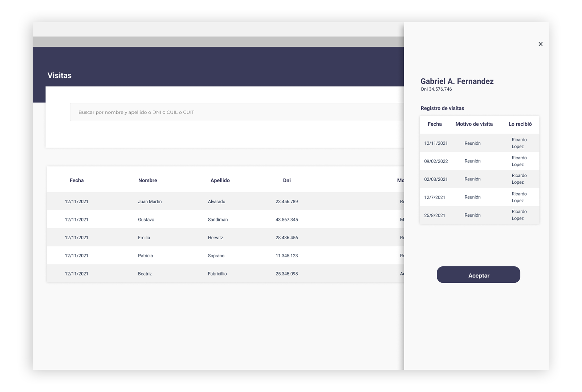This screenshot has width=582, height=392.
Task: Click the Visitas page title
Action: (x=60, y=75)
